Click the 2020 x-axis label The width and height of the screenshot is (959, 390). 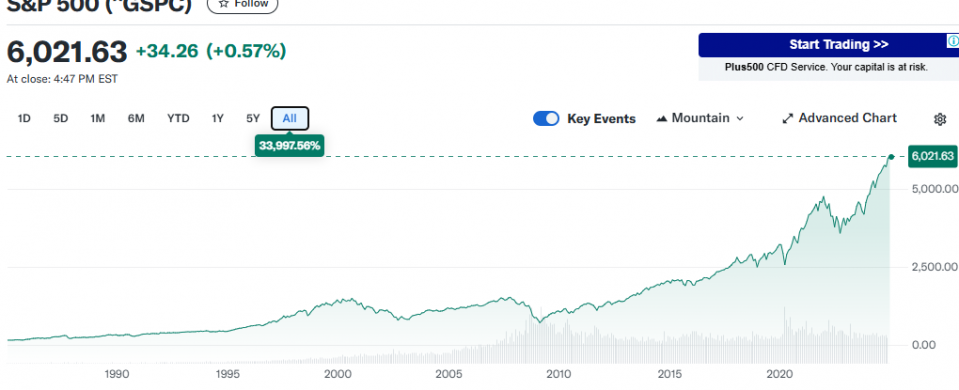(780, 373)
